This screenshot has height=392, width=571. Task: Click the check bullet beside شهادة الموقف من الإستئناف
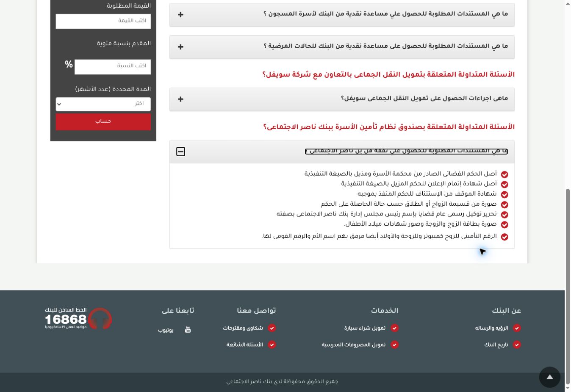pos(504,194)
